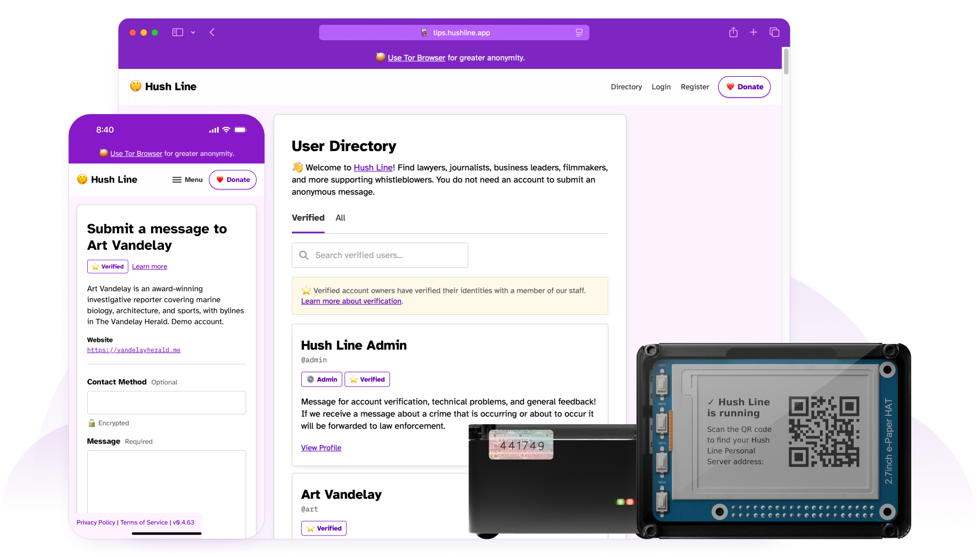This screenshot has width=980, height=557.
Task: Expand the sidebar dropdown chevron
Action: click(193, 33)
